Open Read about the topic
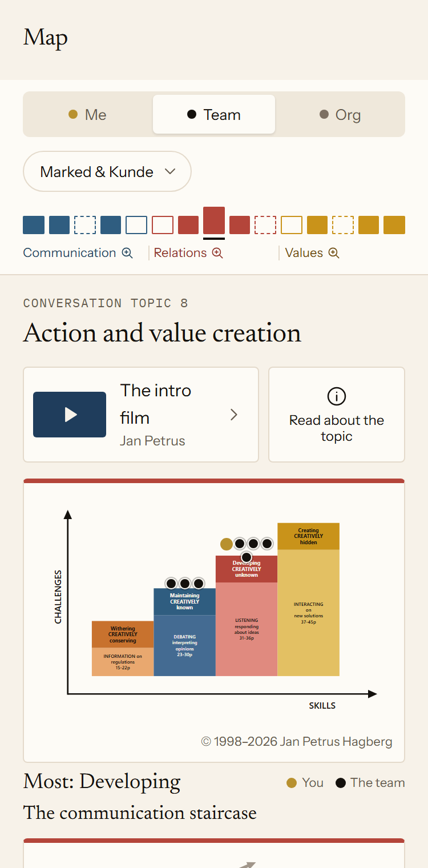This screenshot has width=428, height=868. tap(337, 415)
